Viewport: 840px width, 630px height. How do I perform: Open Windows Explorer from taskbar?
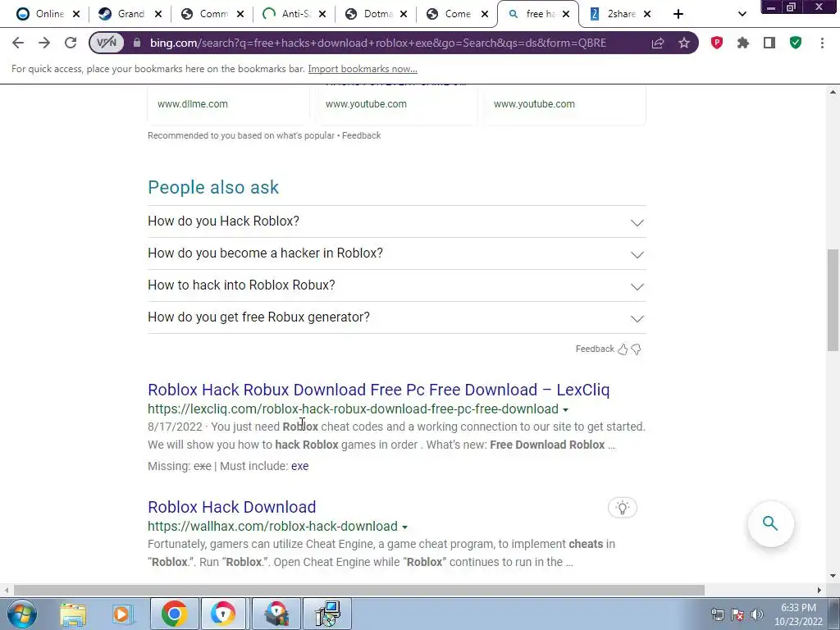coord(73,614)
